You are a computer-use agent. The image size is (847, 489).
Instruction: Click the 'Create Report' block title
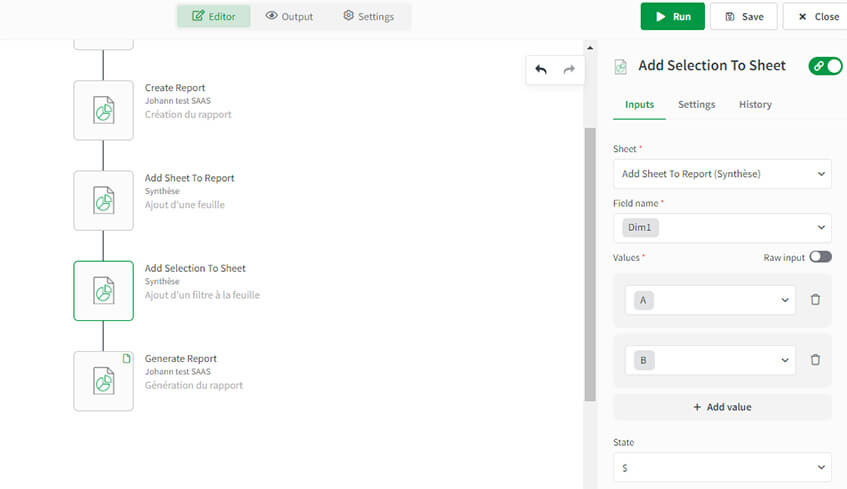[175, 88]
